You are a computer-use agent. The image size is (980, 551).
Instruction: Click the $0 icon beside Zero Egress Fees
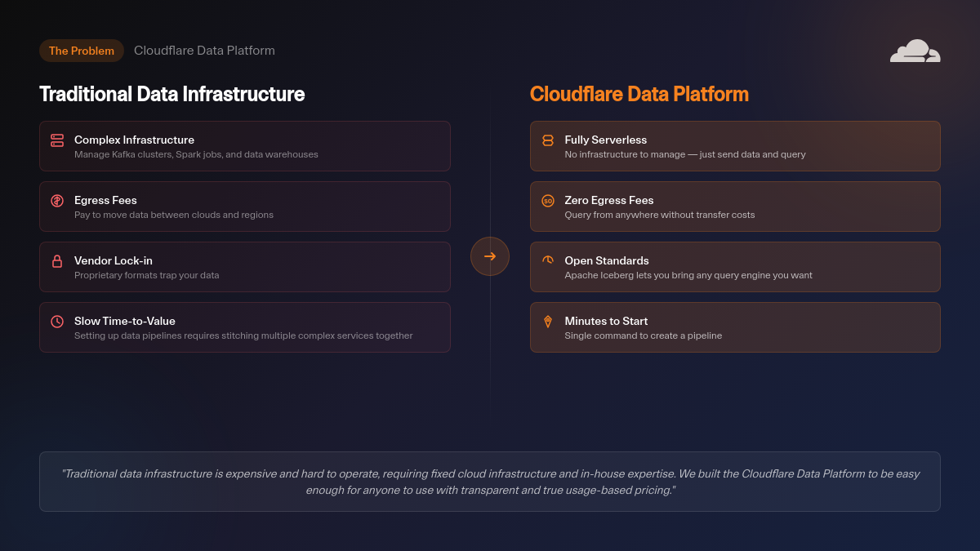point(548,201)
